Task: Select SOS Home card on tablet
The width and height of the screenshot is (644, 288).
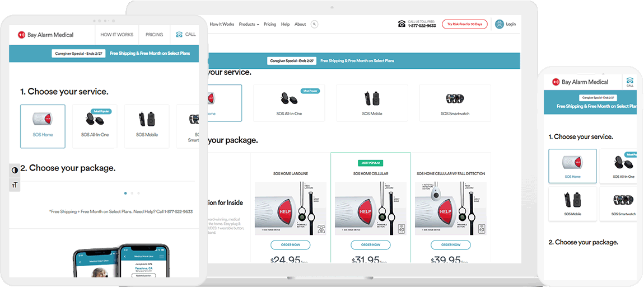Action: [x=43, y=126]
